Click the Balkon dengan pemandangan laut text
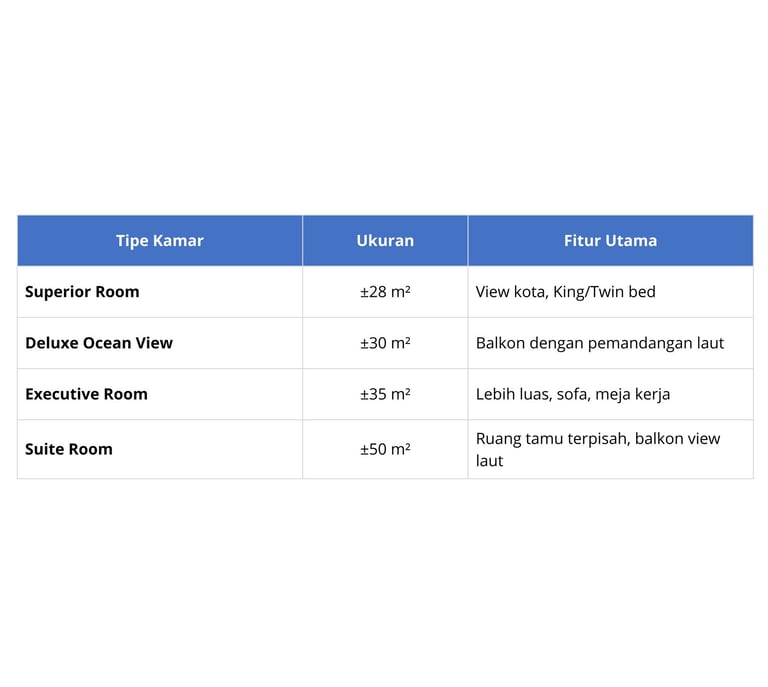Screen dimensions: 768x687 click(600, 343)
